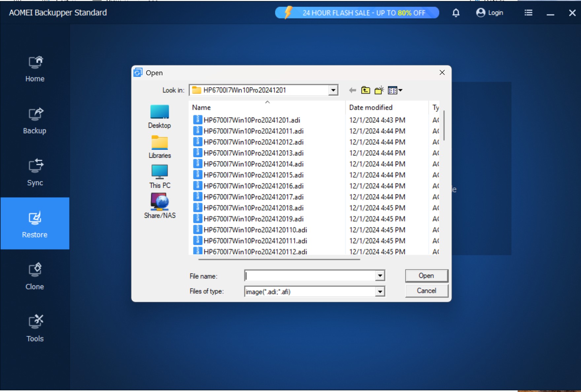Expand the Look in folder dropdown
The image size is (581, 392).
coord(333,90)
